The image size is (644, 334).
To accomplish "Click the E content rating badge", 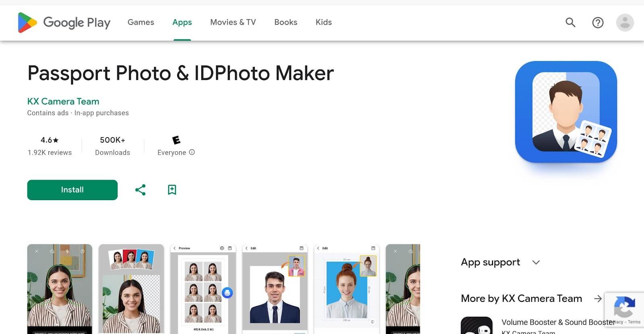I will point(176,140).
